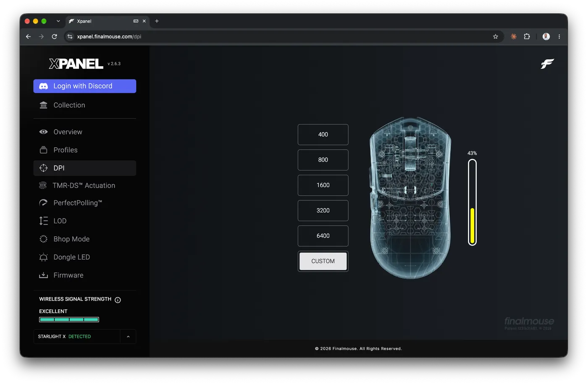Select the 800 DPI preset
Viewport: 588px width, 384px height.
[323, 160]
